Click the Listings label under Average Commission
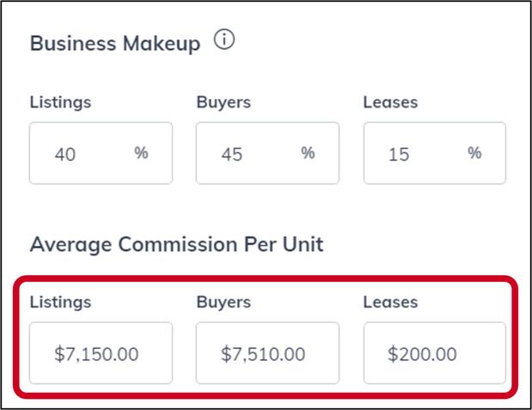 pyautogui.click(x=60, y=303)
